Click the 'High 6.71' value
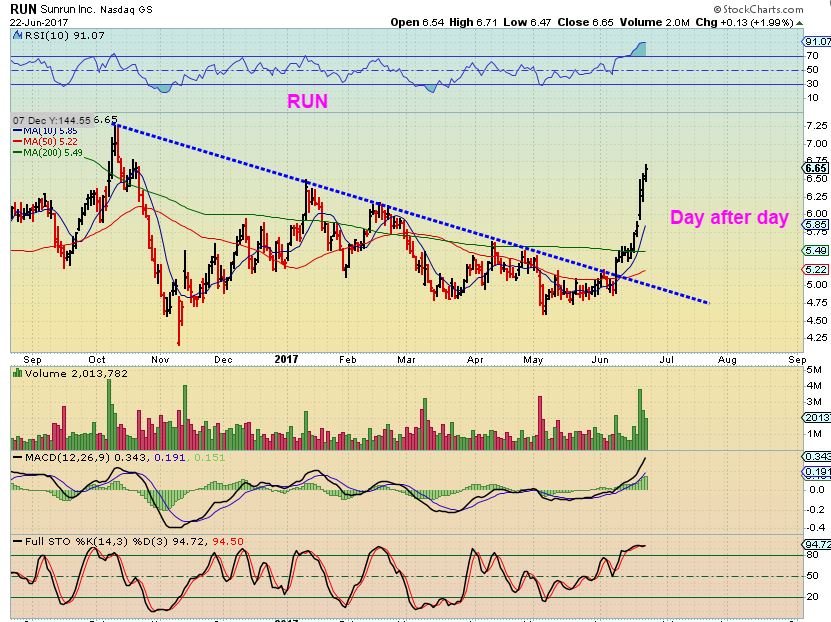The width and height of the screenshot is (831, 622). point(473,22)
